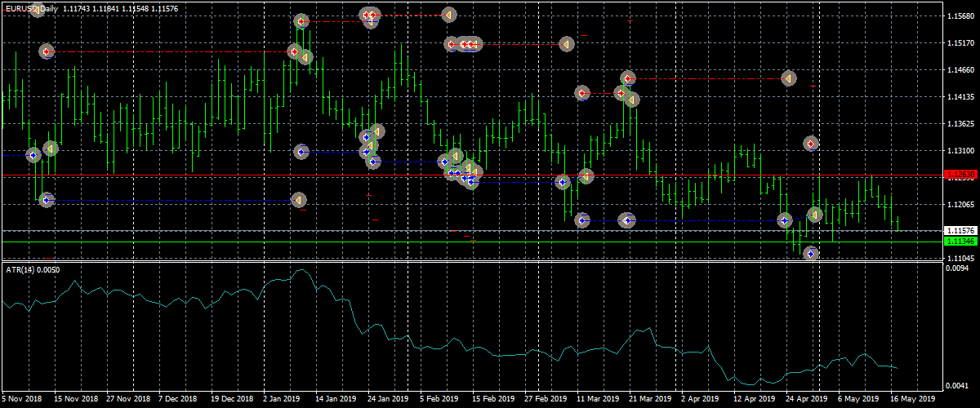
Task: Select the orange close arrow ending the 1.14660 red dashed line
Action: coord(788,78)
